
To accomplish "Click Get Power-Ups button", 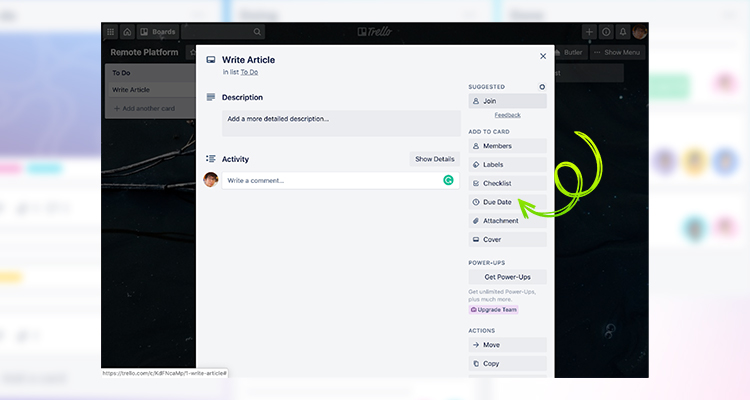I will click(507, 277).
